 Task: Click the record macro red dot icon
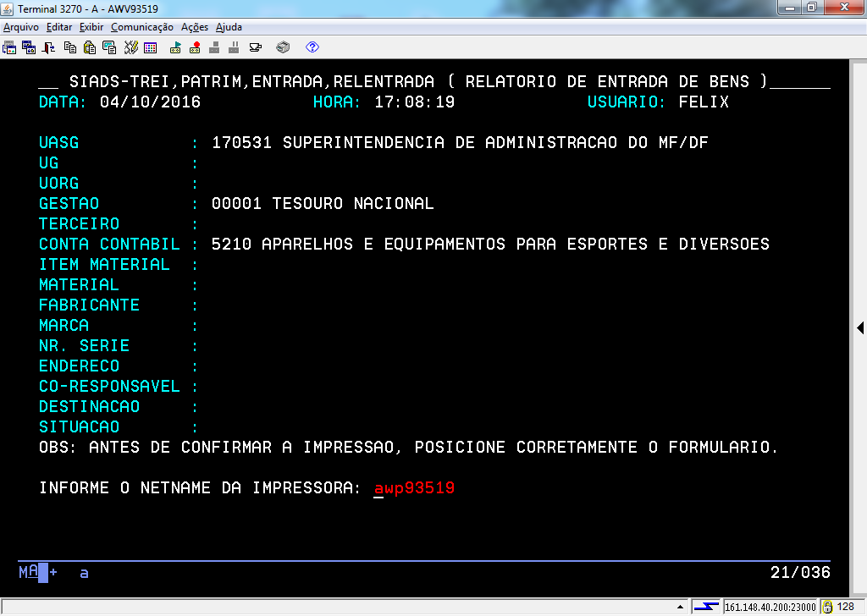click(x=195, y=47)
